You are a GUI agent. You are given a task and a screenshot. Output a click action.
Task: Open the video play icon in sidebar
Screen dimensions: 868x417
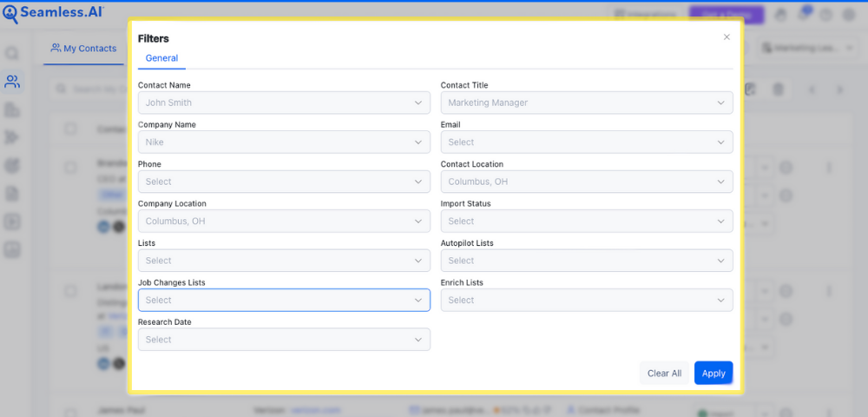(12, 222)
